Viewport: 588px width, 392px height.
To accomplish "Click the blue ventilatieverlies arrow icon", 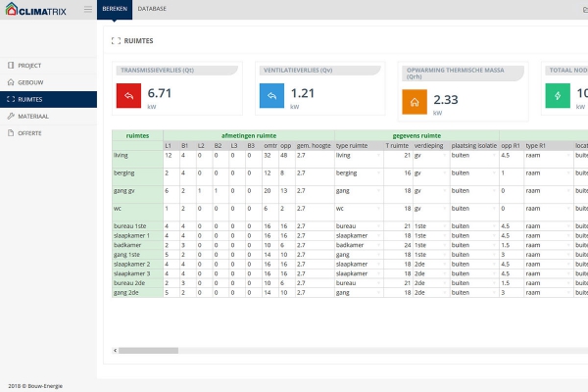I will point(271,96).
